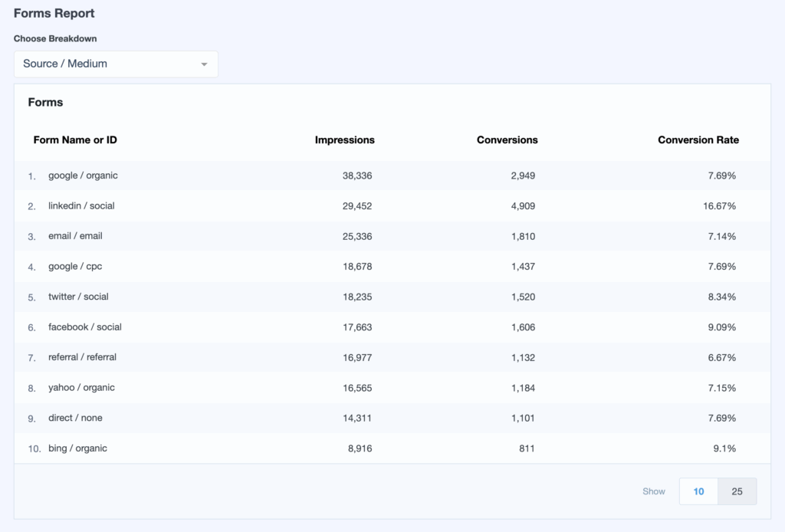Select the google / cpc row
The width and height of the screenshot is (785, 532).
(x=75, y=267)
